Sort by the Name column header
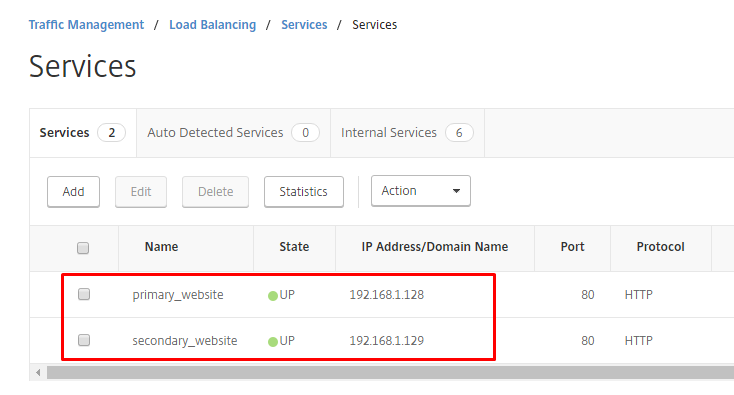734x395 pixels. click(x=161, y=247)
